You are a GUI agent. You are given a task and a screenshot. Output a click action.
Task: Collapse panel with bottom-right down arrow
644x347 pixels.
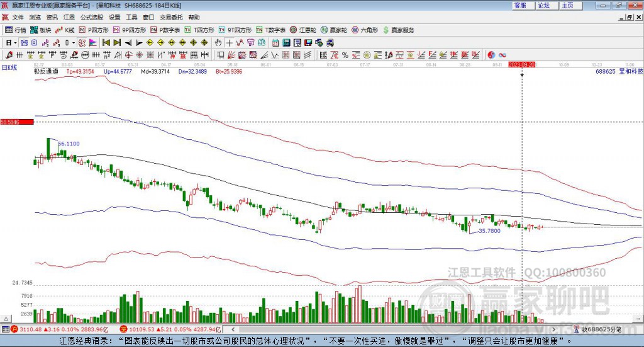pyautogui.click(x=638, y=319)
